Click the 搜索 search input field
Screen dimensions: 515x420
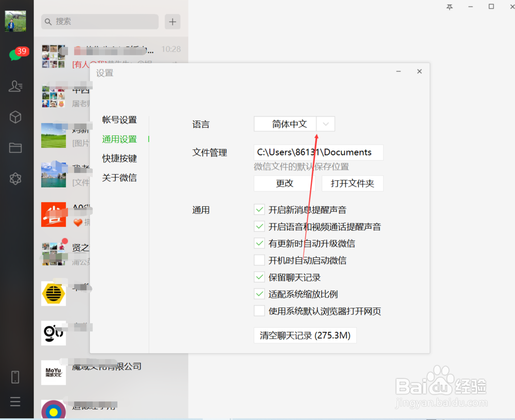99,22
